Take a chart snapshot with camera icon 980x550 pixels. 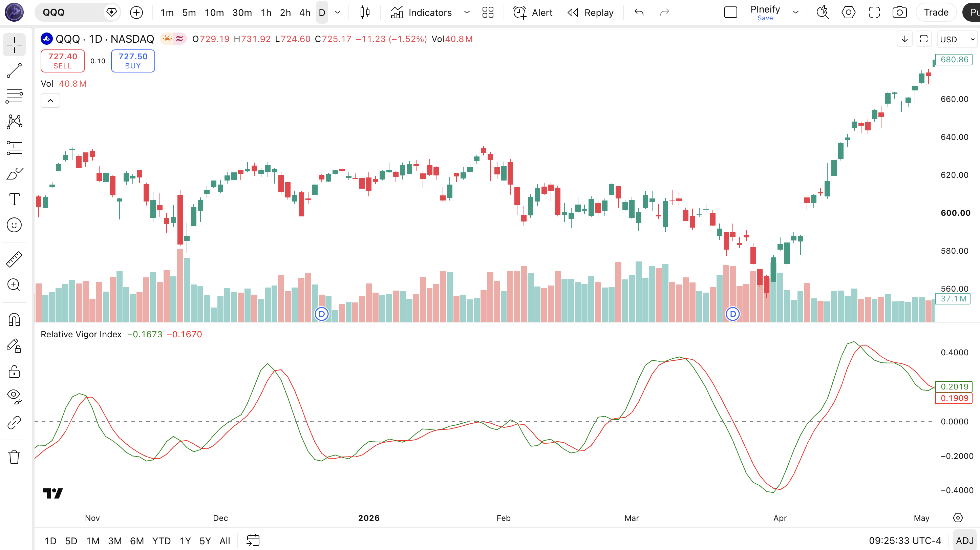899,13
